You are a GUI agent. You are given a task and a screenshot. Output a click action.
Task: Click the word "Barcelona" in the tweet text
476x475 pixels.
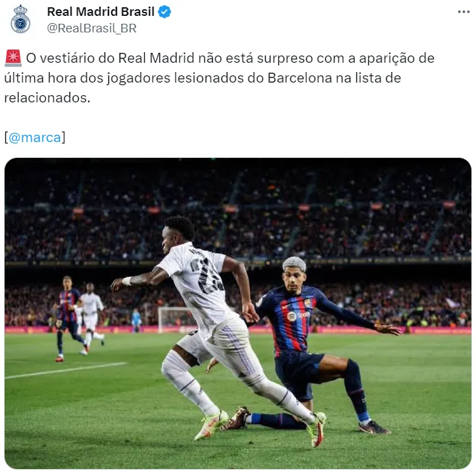[299, 78]
